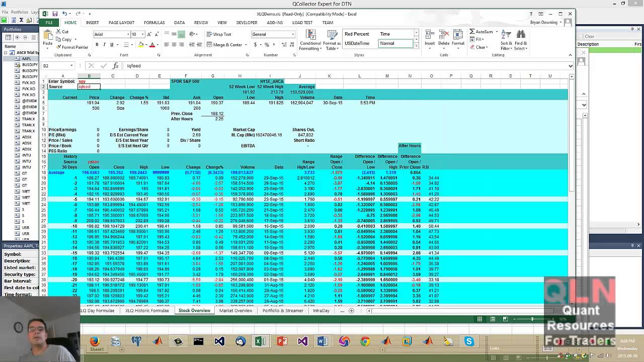Open the Format as Table gallery
The height and width of the screenshot is (362, 644).
click(332, 40)
